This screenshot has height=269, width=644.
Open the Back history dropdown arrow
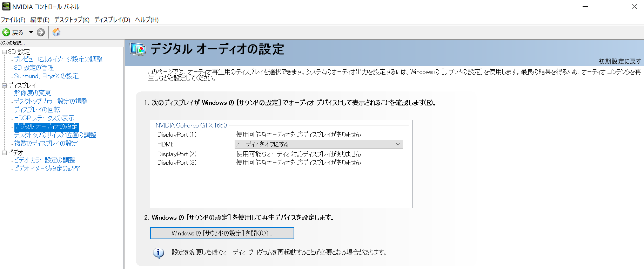pos(31,32)
